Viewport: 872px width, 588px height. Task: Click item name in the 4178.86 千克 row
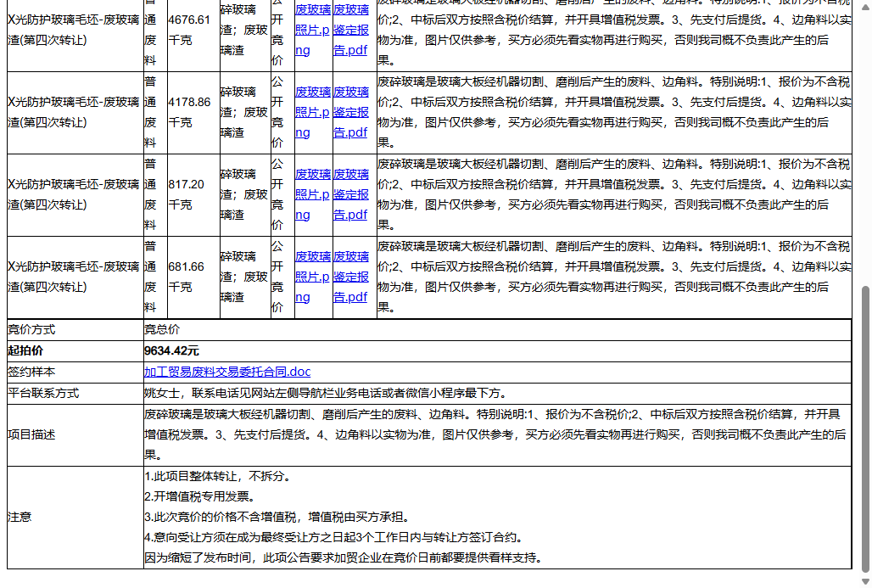(x=74, y=112)
